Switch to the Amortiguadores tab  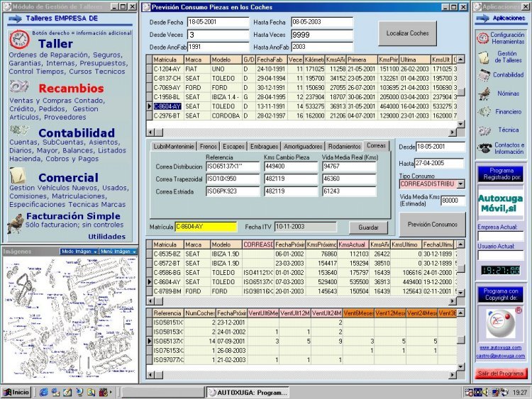(303, 147)
